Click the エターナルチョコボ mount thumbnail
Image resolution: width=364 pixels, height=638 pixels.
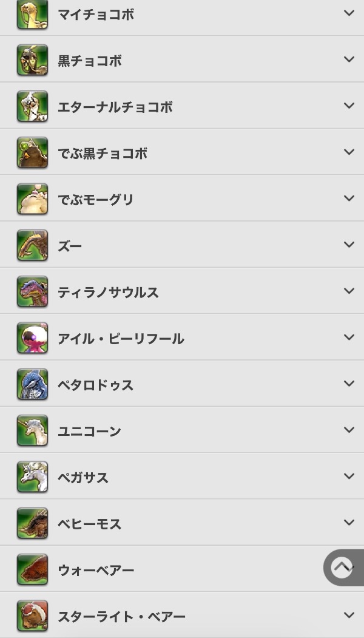click(32, 106)
